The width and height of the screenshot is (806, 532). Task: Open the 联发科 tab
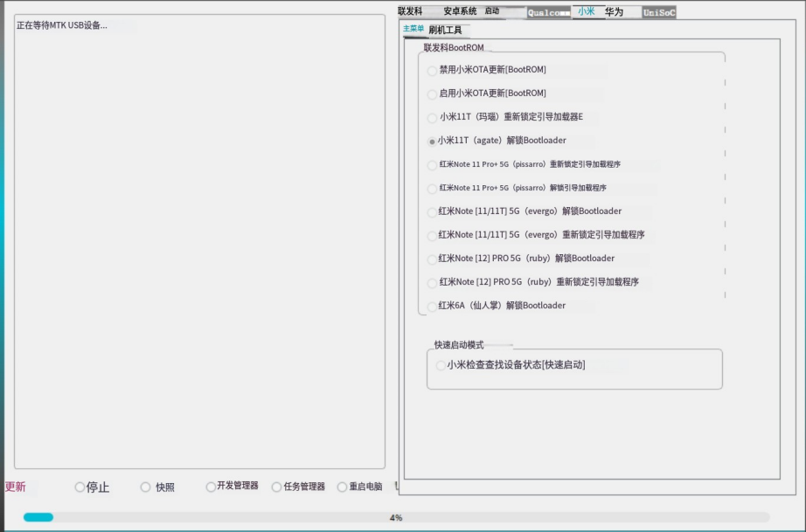point(410,11)
